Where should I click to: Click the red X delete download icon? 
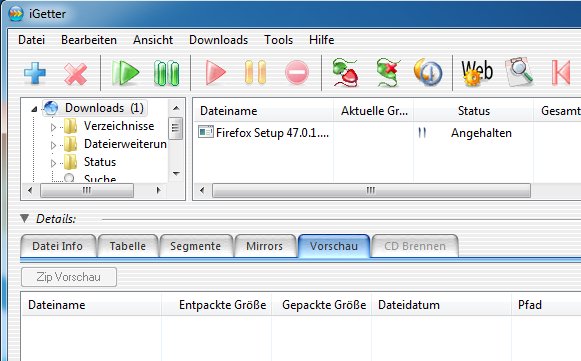point(75,73)
